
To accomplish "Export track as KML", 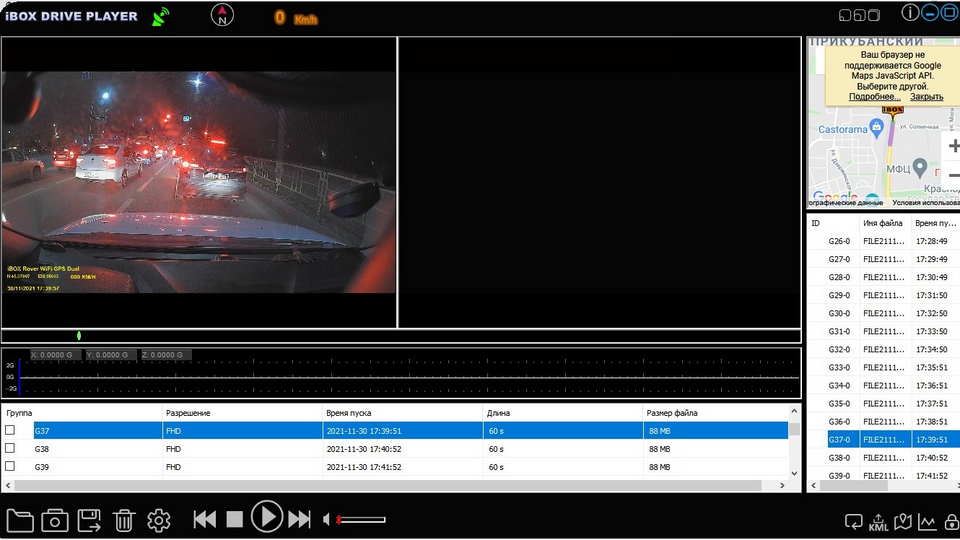I will (x=878, y=522).
